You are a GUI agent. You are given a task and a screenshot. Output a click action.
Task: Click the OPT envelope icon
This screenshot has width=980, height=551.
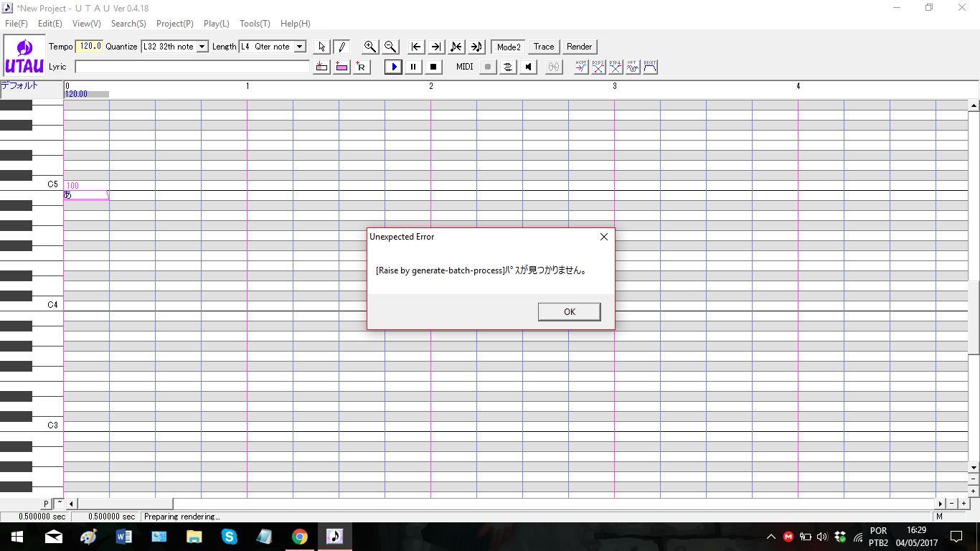(633, 67)
